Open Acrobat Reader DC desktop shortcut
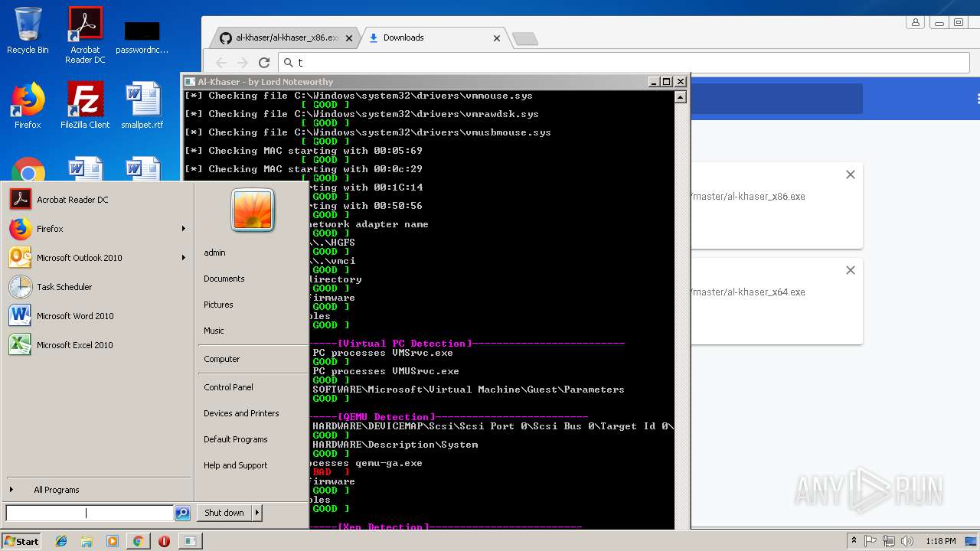 click(x=85, y=35)
